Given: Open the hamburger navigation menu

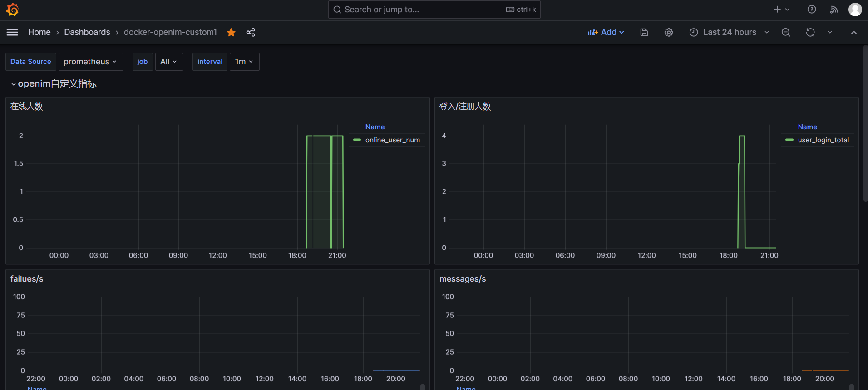Looking at the screenshot, I should (x=12, y=32).
